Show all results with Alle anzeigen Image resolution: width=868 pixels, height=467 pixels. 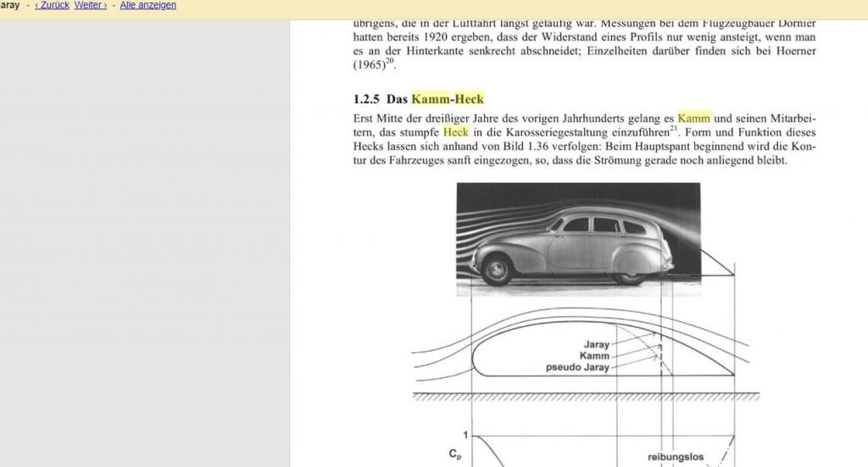[147, 5]
